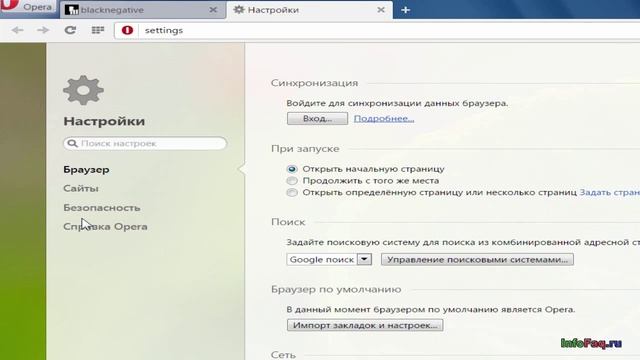This screenshot has width=640, height=360.
Task: Open the Opera main menu button
Action: click(x=28, y=7)
